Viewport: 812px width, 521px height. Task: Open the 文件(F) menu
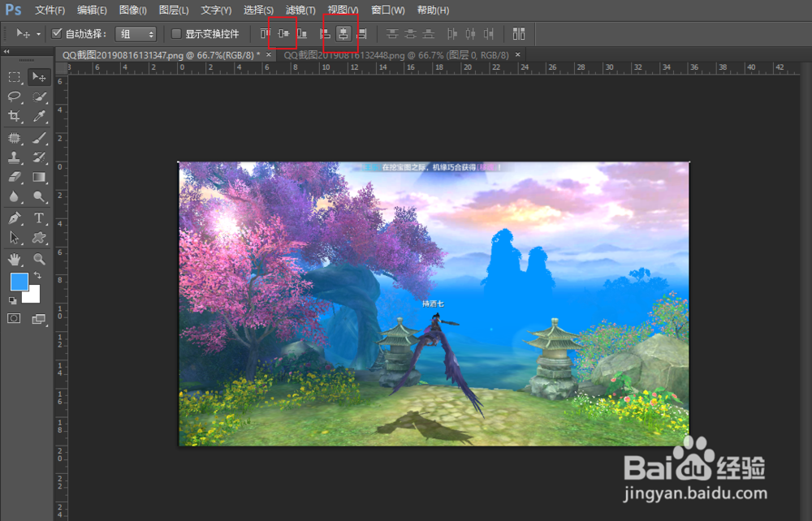(50, 10)
